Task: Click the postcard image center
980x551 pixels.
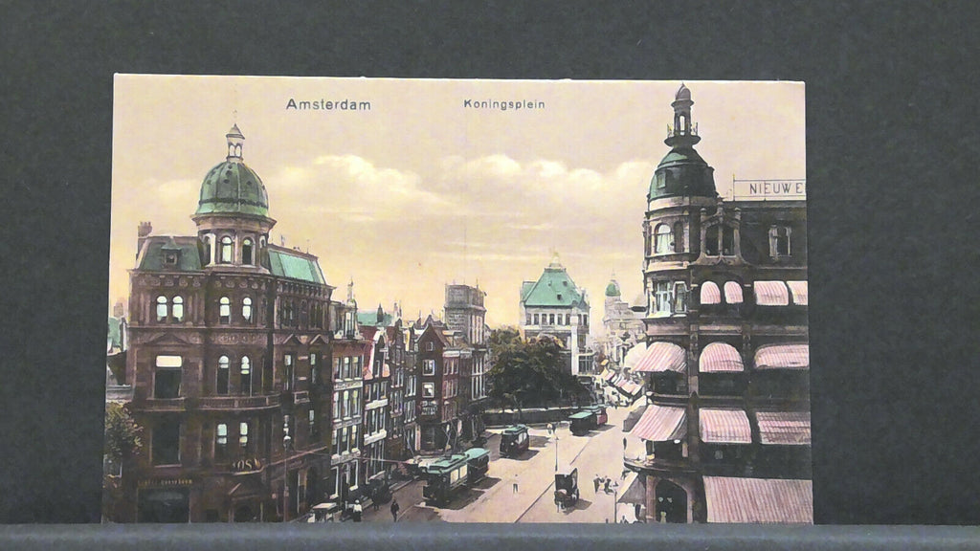Action: point(457,298)
